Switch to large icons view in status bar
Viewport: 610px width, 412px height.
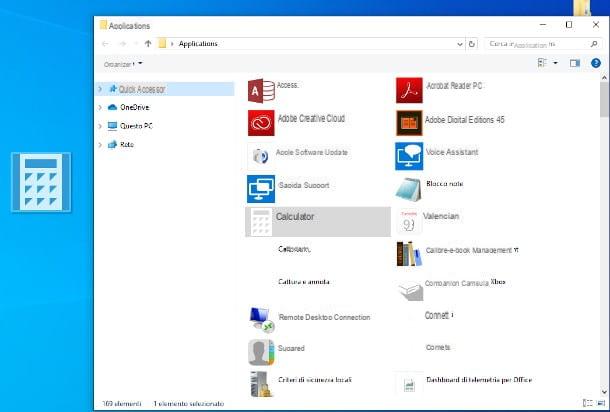[601, 403]
